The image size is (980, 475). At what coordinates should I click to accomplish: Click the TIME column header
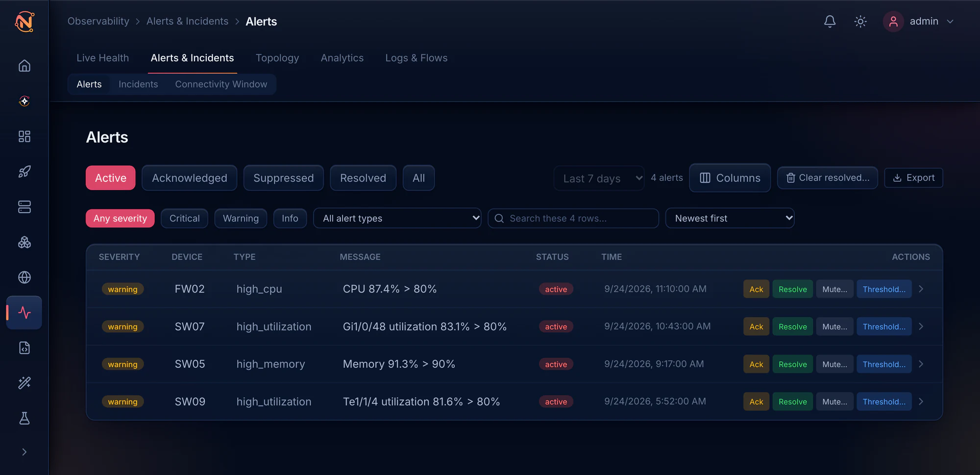[612, 257]
